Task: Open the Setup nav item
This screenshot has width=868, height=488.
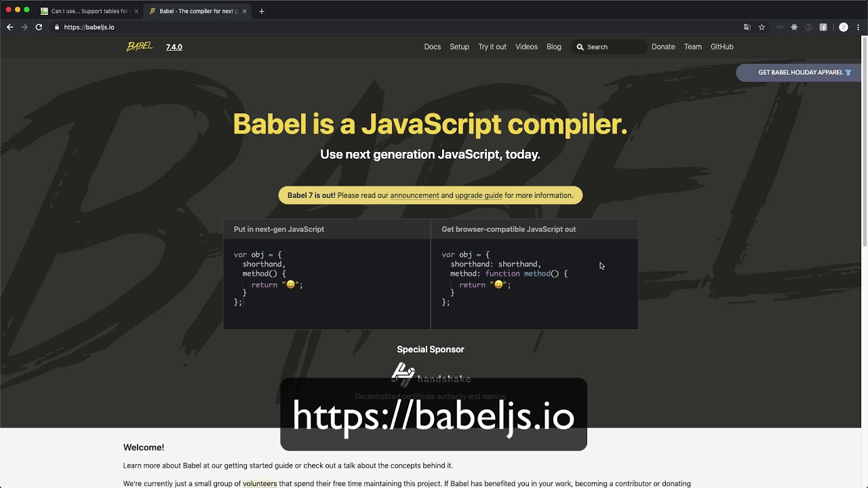Action: pyautogui.click(x=459, y=47)
